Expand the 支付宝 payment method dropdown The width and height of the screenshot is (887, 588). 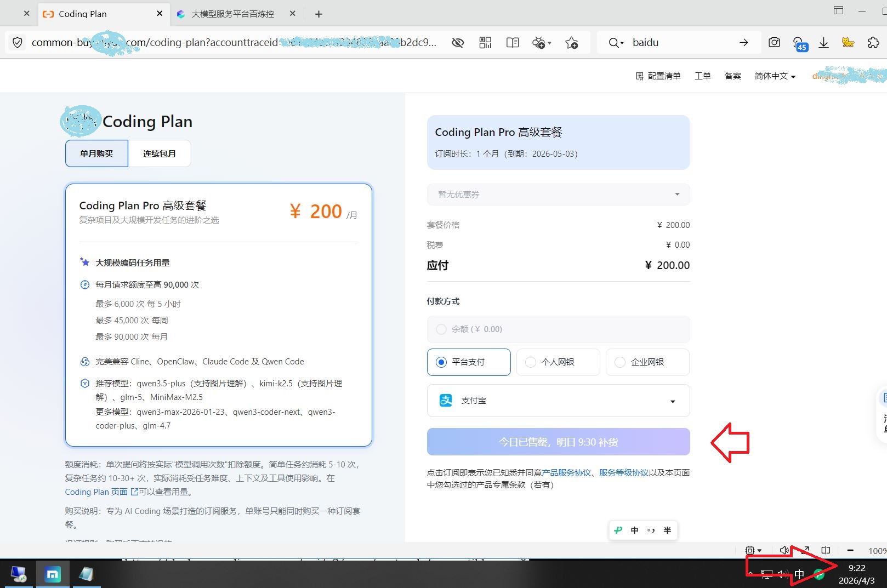click(558, 401)
